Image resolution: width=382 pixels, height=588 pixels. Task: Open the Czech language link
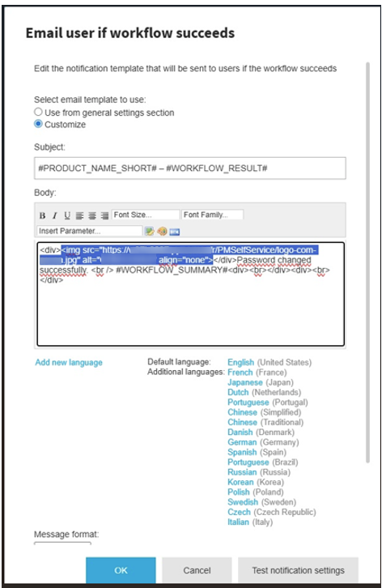click(x=239, y=512)
